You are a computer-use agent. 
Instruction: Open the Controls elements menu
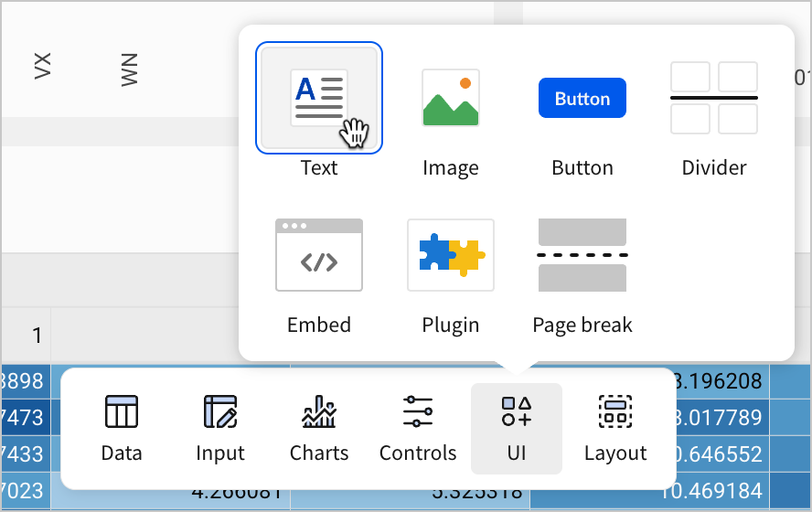pos(418,428)
